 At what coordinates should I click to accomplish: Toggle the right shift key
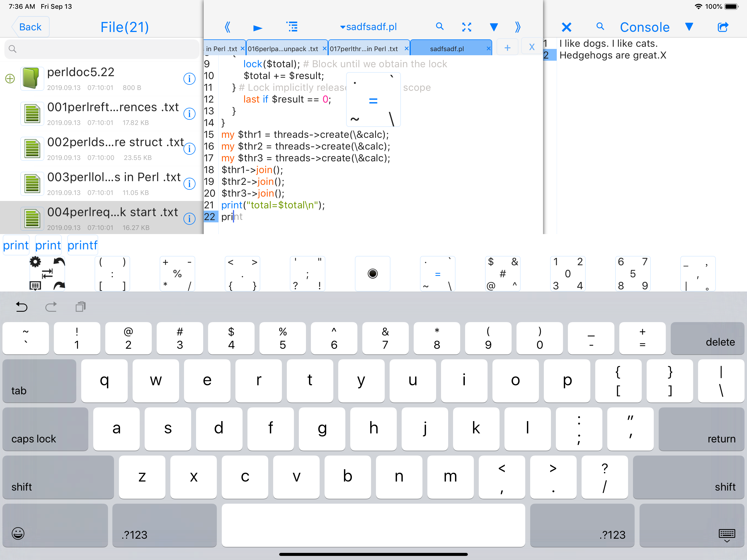point(688,477)
